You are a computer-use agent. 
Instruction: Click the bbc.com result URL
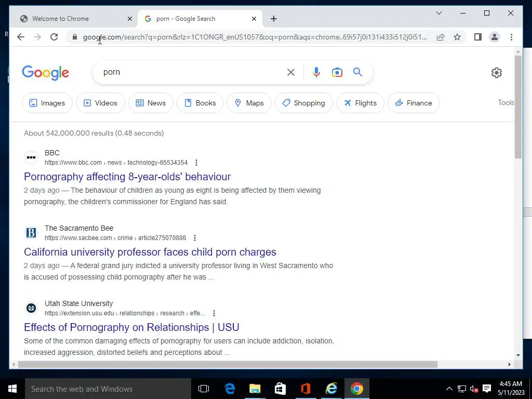click(116, 163)
